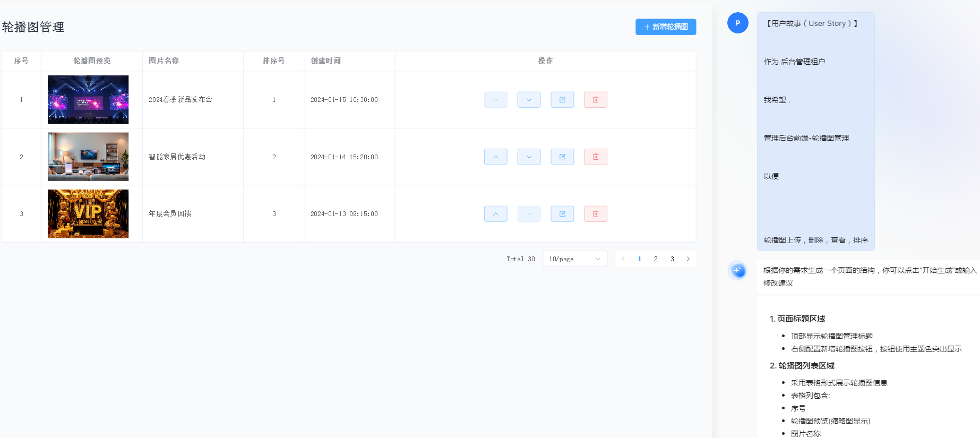Move down the 年度会员回馈 row
The height and width of the screenshot is (438, 980).
coord(529,214)
